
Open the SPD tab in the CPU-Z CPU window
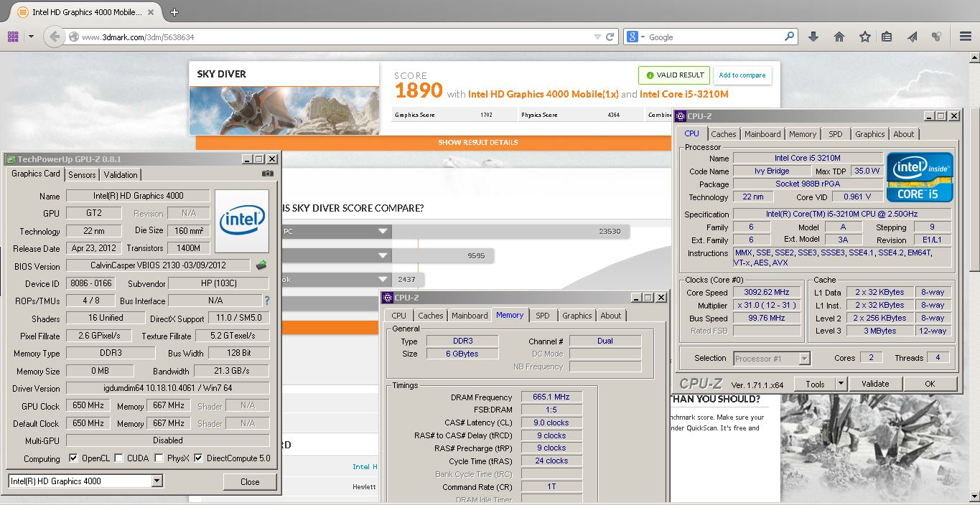[x=836, y=134]
